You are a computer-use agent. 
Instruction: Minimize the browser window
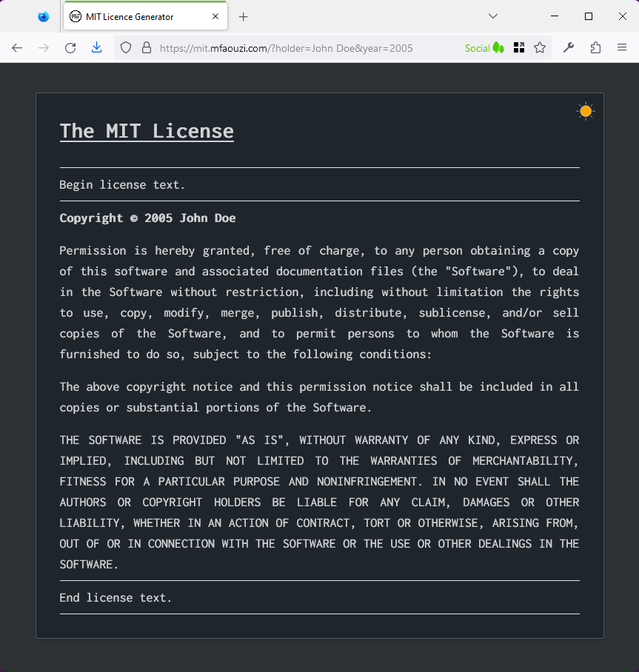pyautogui.click(x=555, y=16)
